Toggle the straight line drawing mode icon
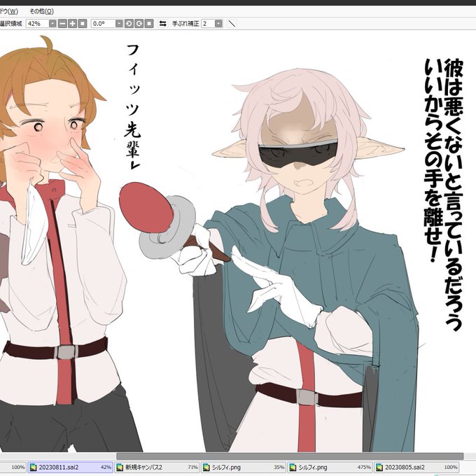The height and width of the screenshot is (476, 476). pos(232,24)
